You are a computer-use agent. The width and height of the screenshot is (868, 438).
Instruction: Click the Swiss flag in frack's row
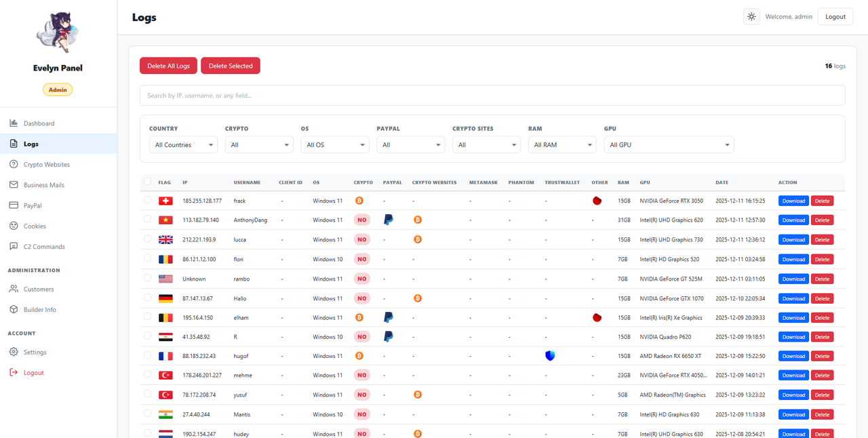click(165, 201)
